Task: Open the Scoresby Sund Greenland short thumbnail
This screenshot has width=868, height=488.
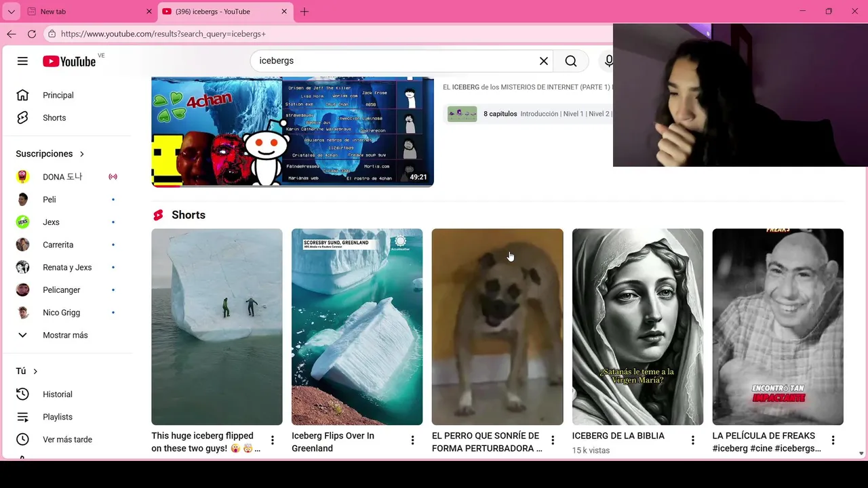Action: point(357,327)
